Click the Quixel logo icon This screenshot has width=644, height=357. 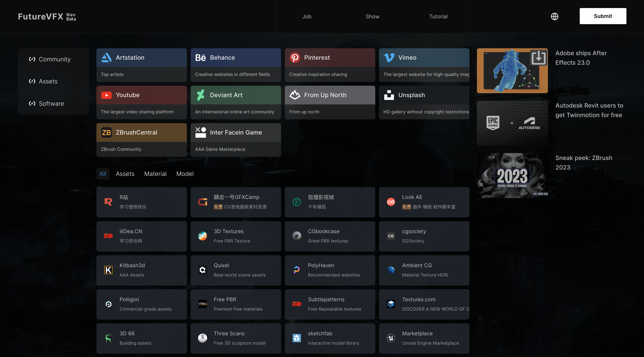pyautogui.click(x=203, y=270)
